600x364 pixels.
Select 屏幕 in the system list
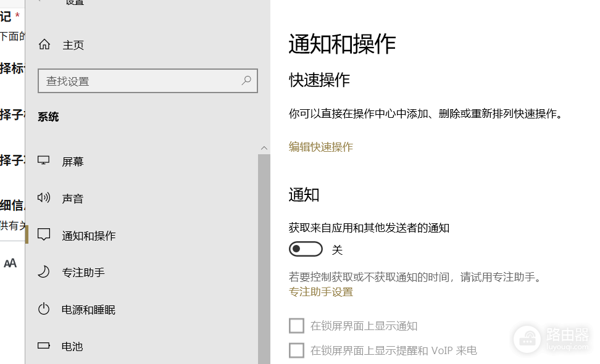click(x=73, y=162)
